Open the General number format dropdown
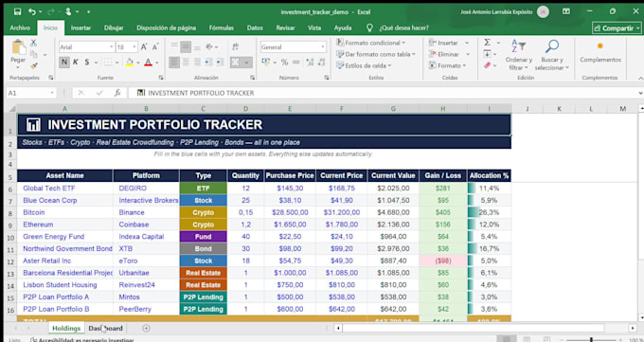Screen dimensions: 644x342 tap(323, 46)
